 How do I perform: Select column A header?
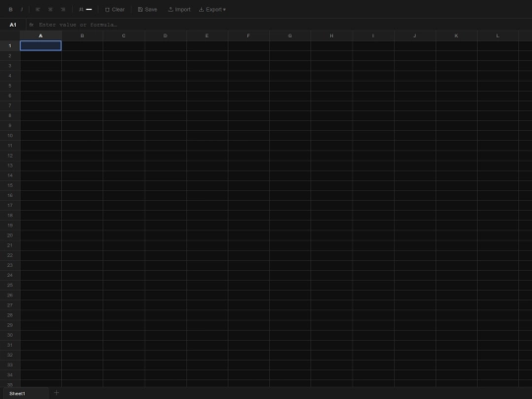coord(40,35)
